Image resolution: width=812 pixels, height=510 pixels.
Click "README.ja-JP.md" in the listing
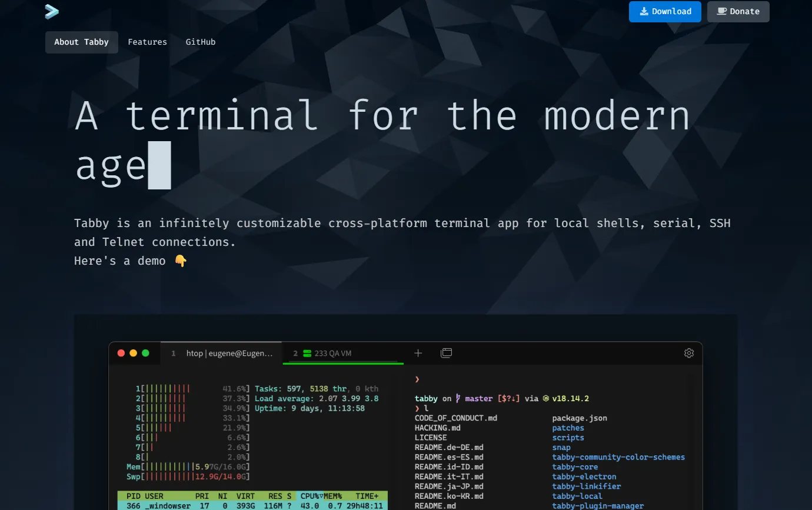click(x=449, y=486)
